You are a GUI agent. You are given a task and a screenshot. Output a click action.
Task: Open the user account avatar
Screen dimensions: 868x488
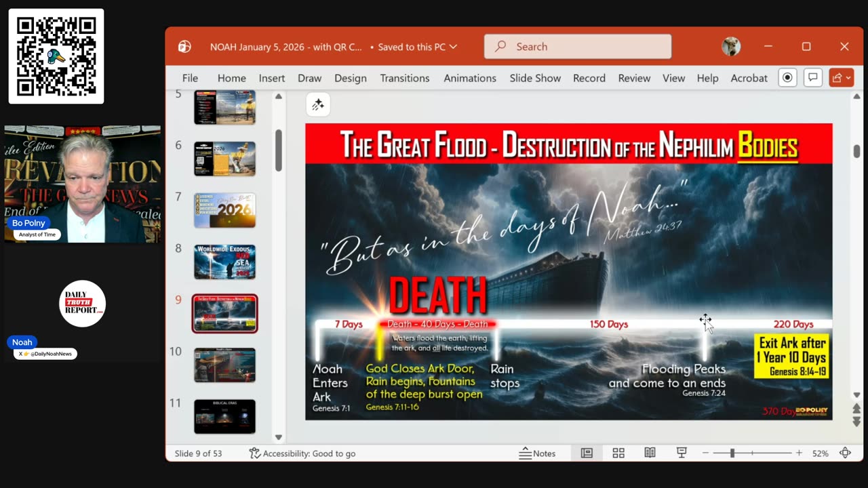pos(731,47)
